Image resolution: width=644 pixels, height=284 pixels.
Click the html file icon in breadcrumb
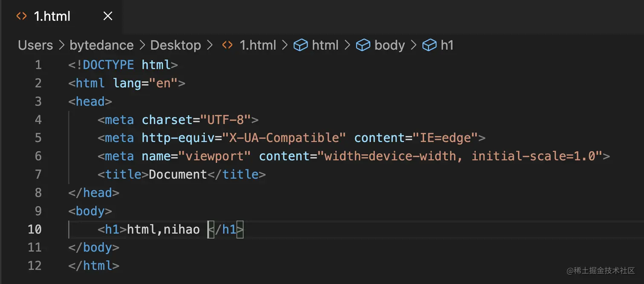(227, 45)
